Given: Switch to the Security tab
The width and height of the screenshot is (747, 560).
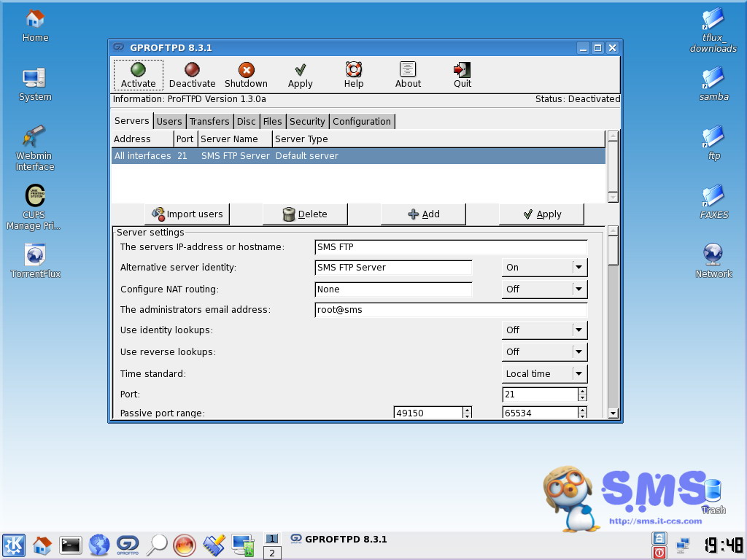Looking at the screenshot, I should (307, 121).
